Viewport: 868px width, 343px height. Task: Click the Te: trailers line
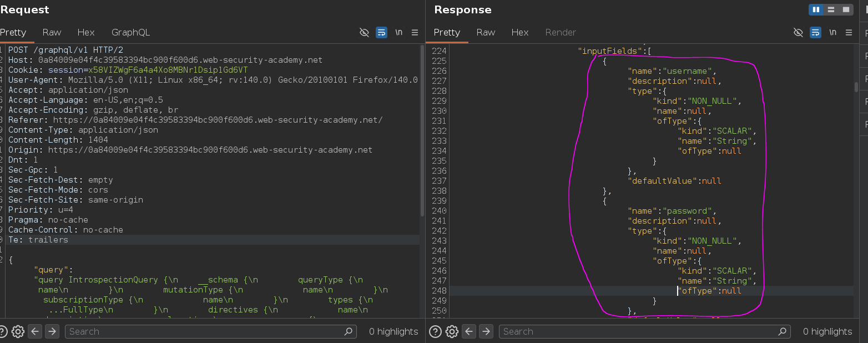click(x=38, y=240)
